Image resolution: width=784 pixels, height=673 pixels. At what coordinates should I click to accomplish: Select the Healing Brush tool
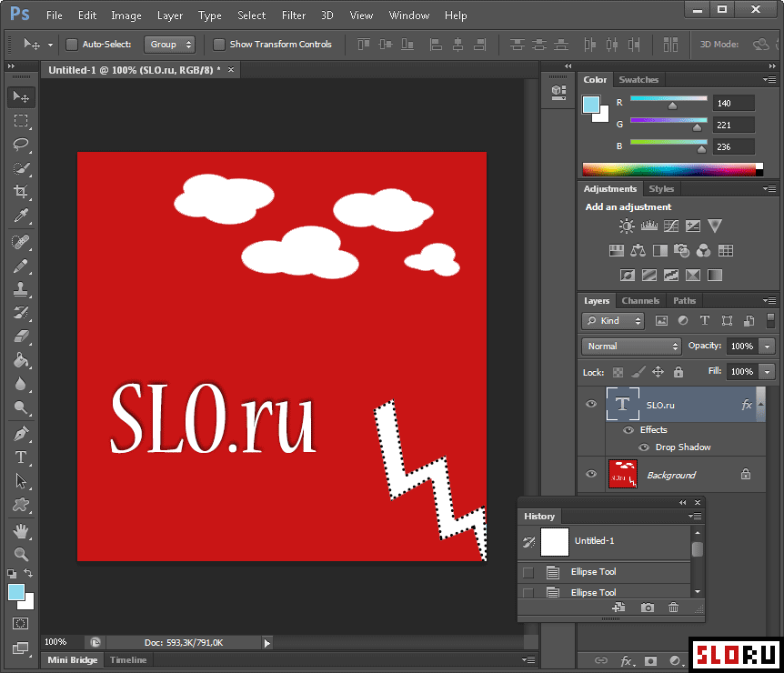(21, 242)
